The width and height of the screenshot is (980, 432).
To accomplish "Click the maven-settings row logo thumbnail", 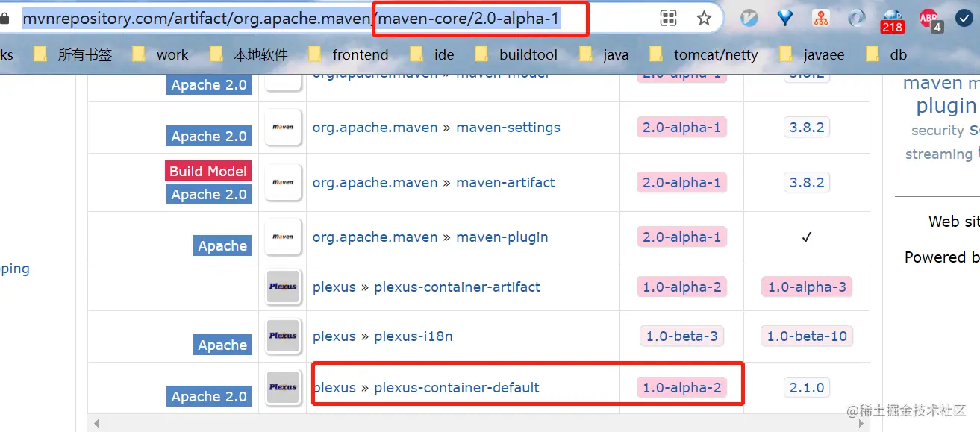I will pyautogui.click(x=283, y=128).
